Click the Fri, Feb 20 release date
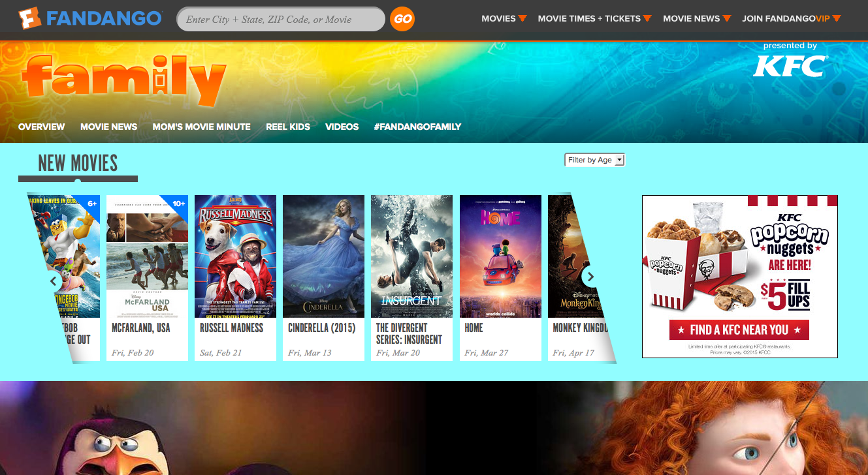This screenshot has width=868, height=475. [x=133, y=353]
